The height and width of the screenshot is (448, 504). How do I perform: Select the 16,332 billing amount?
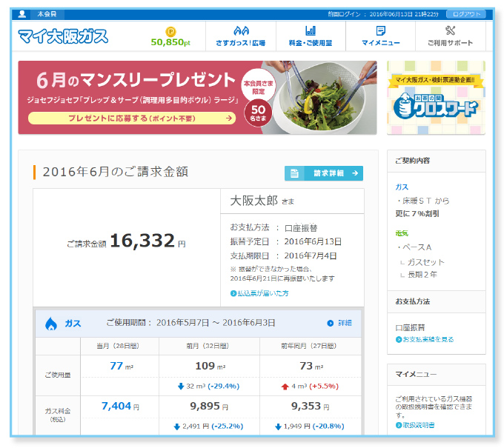tap(142, 241)
